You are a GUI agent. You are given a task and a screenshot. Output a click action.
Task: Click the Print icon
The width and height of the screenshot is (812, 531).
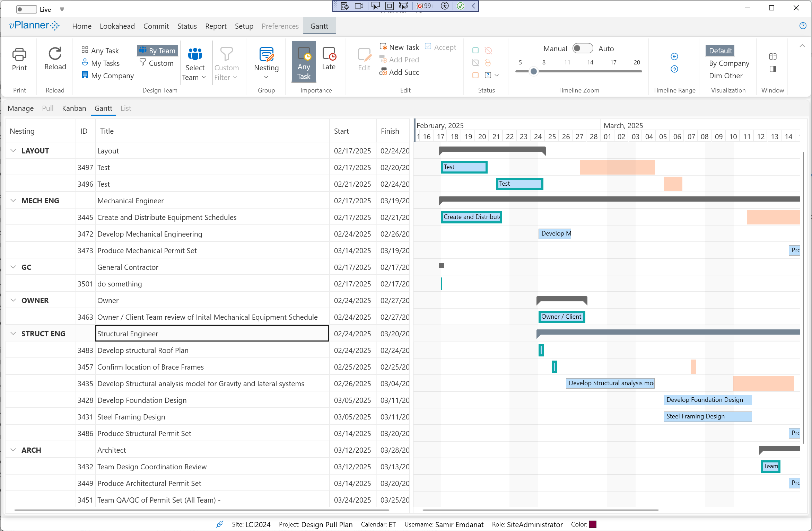19,55
